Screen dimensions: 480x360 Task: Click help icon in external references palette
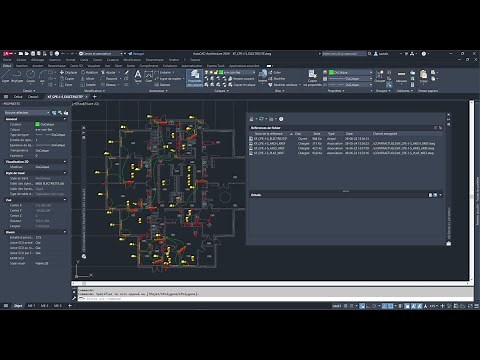click(x=281, y=119)
